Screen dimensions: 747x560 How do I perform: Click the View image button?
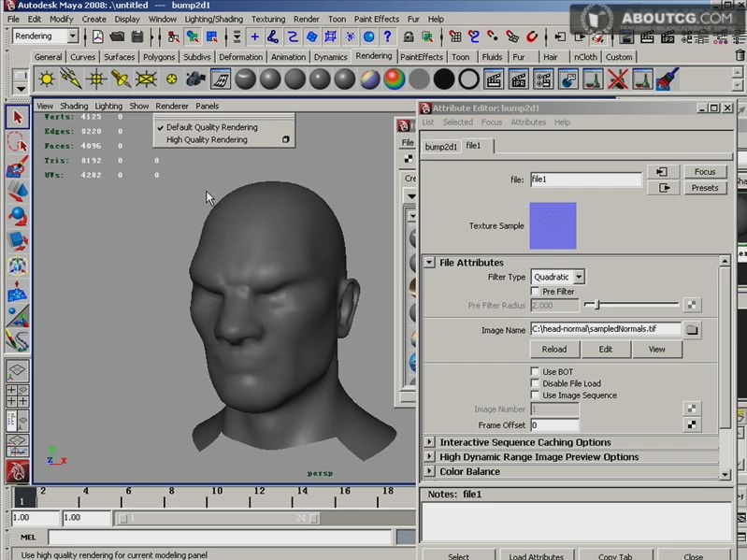tap(656, 349)
